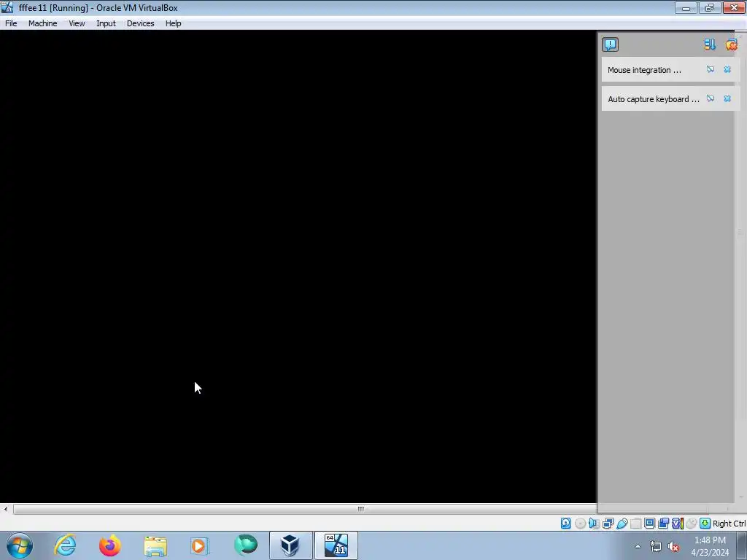
Task: Click the running VM taskbar button
Action: tap(336, 545)
